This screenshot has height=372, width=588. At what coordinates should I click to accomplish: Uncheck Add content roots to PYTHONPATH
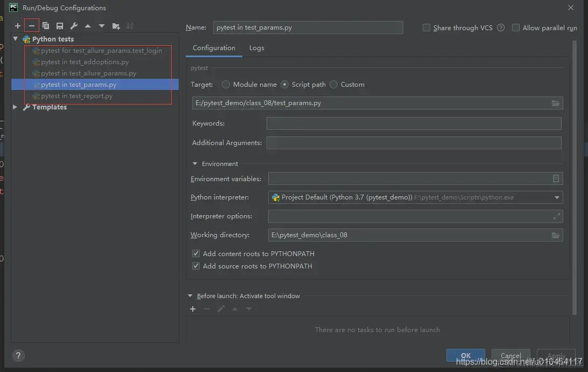click(196, 254)
